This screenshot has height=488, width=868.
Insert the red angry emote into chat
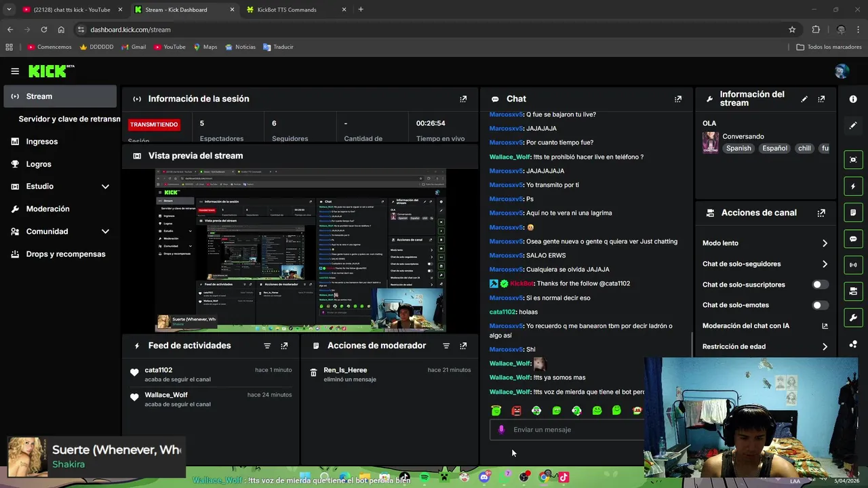tap(516, 411)
